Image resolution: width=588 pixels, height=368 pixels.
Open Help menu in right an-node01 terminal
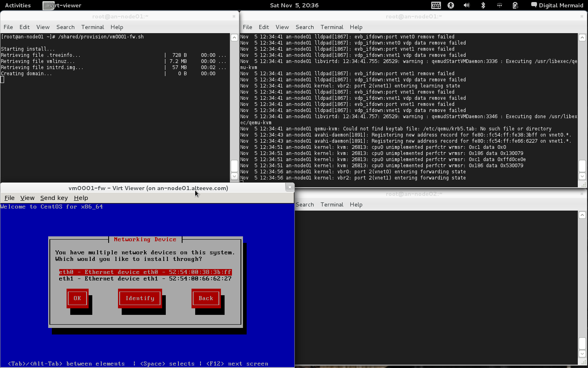[356, 27]
